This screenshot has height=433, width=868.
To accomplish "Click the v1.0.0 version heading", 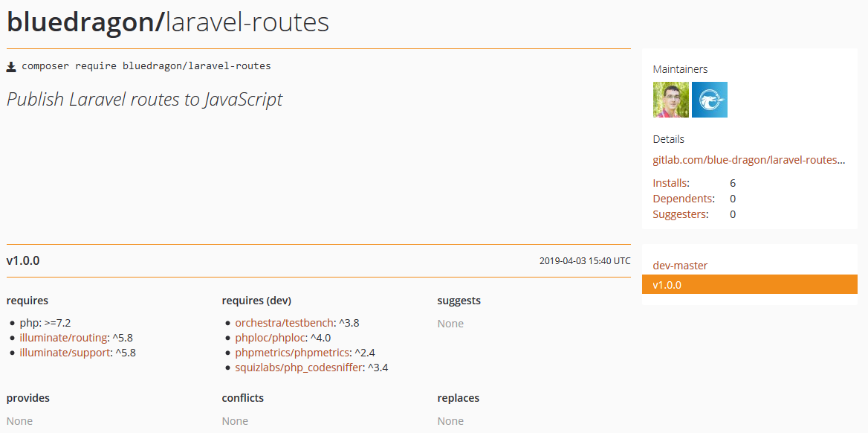I will 23,261.
